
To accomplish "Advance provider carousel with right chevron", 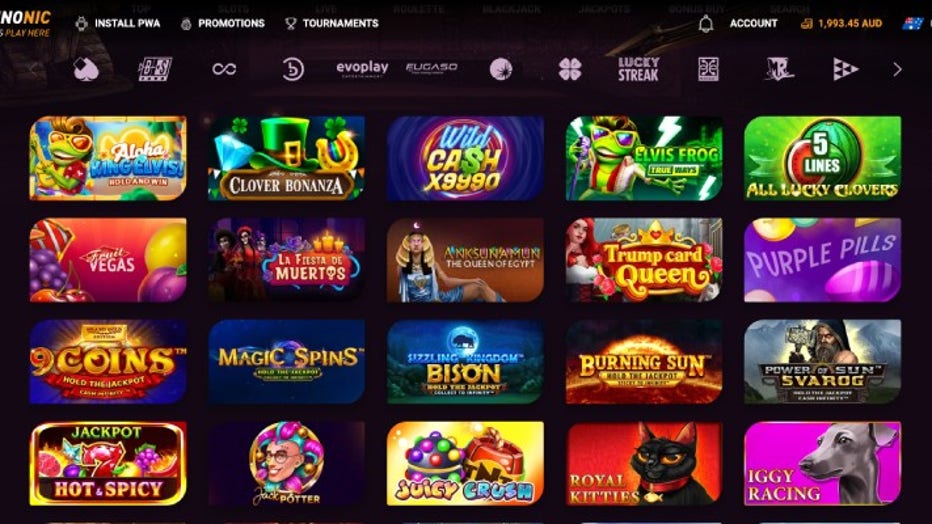I will tap(897, 69).
